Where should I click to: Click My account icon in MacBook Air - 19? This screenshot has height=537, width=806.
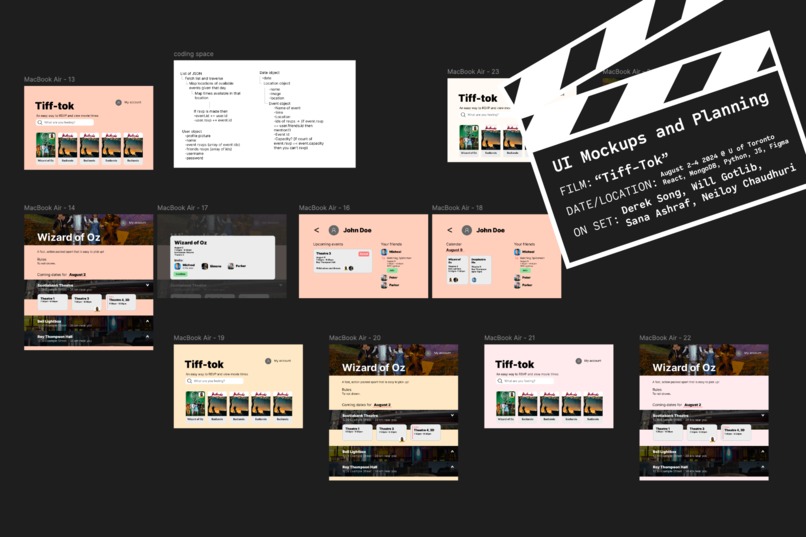point(268,361)
